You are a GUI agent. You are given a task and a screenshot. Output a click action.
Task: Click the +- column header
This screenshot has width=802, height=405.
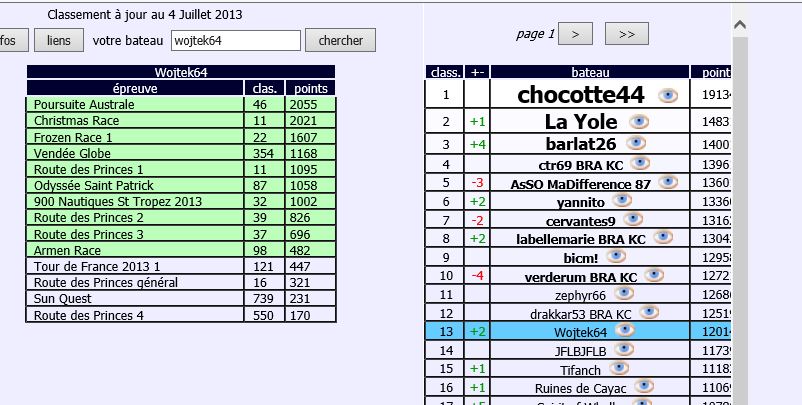tap(477, 72)
